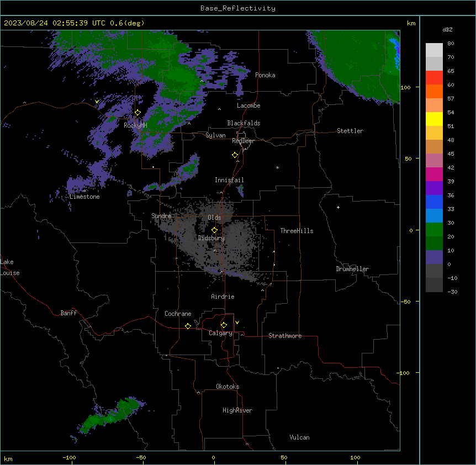Screen dimensions: 476x465
Task: Click the RockyMH label
Action: [x=135, y=125]
